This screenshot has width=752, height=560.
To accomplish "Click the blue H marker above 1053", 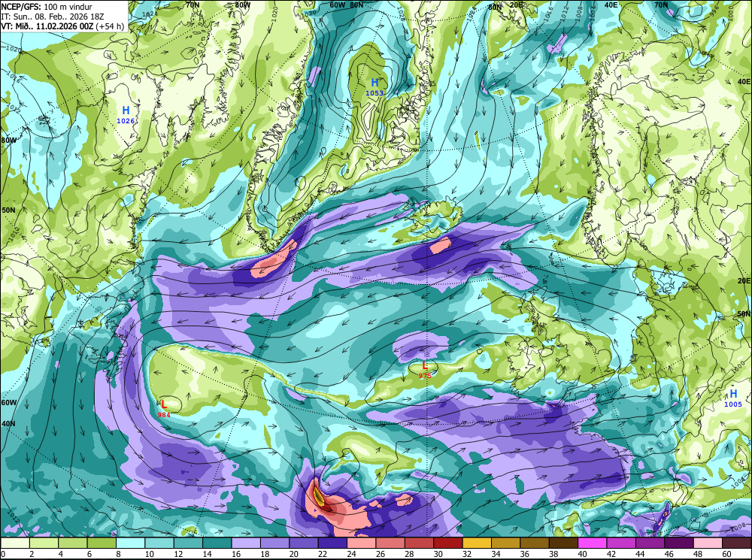I will click(x=374, y=83).
